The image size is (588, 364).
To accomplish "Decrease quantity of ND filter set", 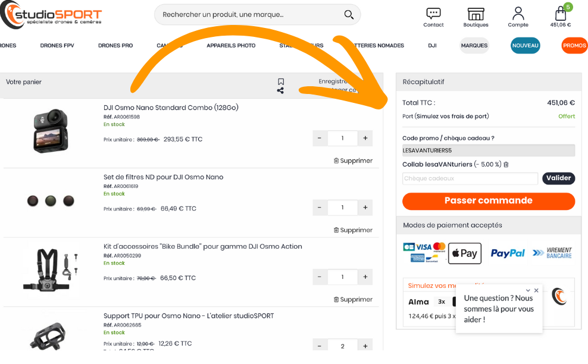I will pyautogui.click(x=320, y=208).
